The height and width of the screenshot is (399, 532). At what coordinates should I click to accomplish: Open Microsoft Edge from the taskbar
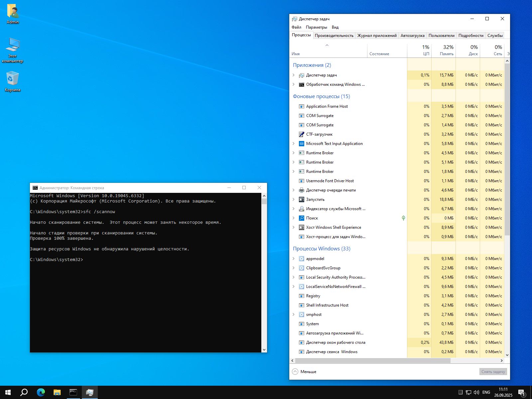pos(41,392)
